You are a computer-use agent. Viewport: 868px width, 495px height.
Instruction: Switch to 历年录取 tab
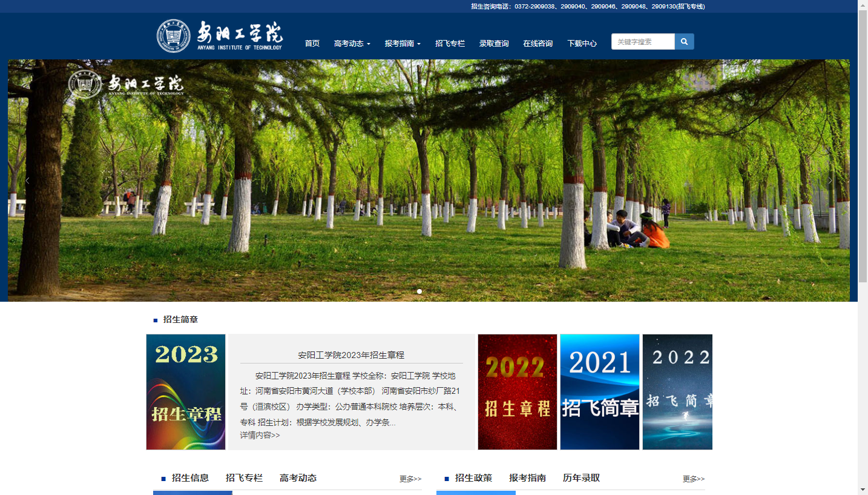[x=581, y=478]
